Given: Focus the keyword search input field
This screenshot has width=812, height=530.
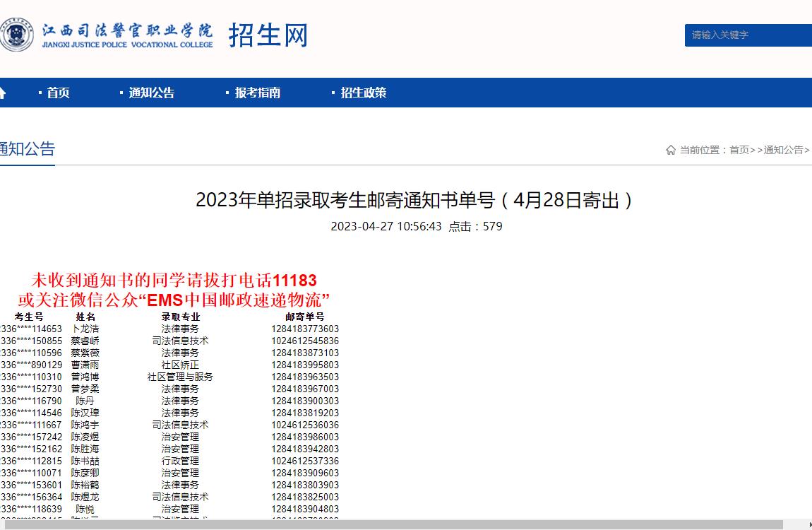Looking at the screenshot, I should 748,35.
